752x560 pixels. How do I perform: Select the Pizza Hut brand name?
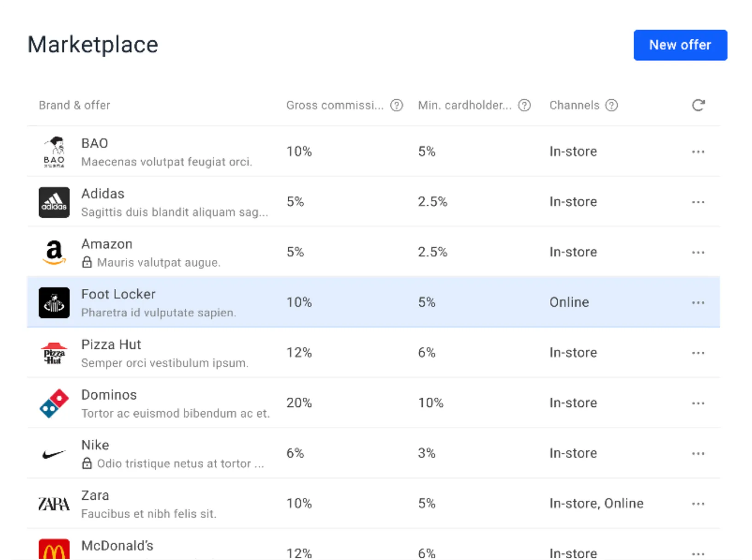click(x=111, y=344)
